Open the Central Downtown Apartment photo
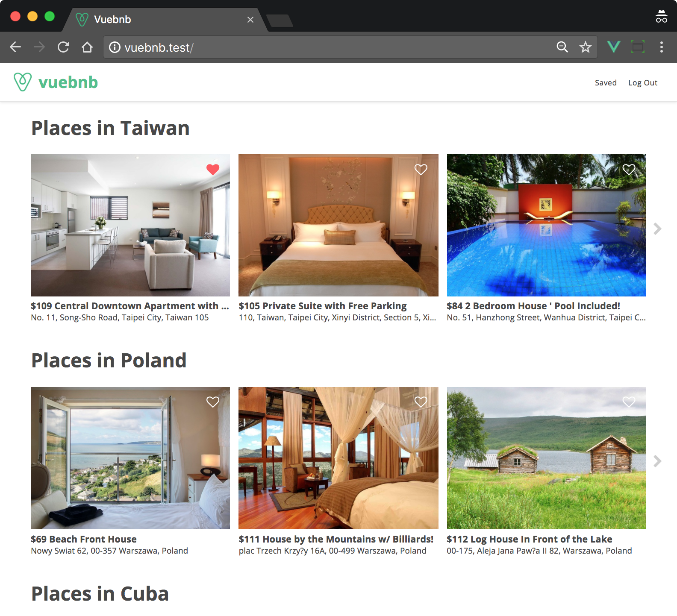The image size is (677, 616). [130, 225]
